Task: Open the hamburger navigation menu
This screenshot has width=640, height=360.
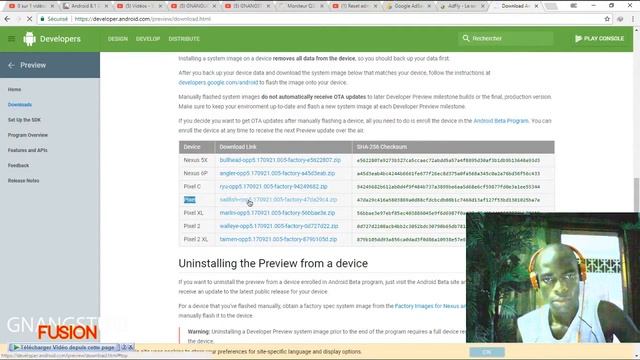Action: click(x=11, y=39)
